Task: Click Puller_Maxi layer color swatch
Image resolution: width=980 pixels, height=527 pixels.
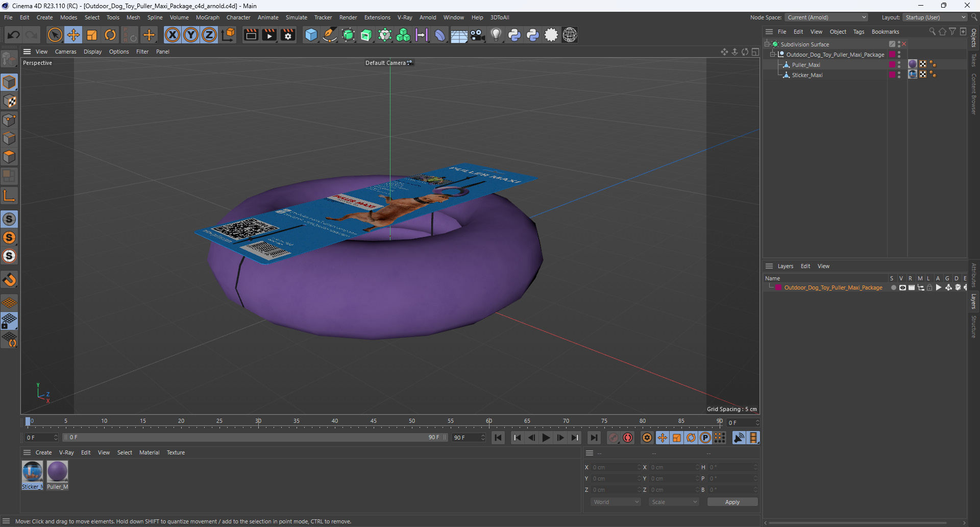Action: click(892, 65)
